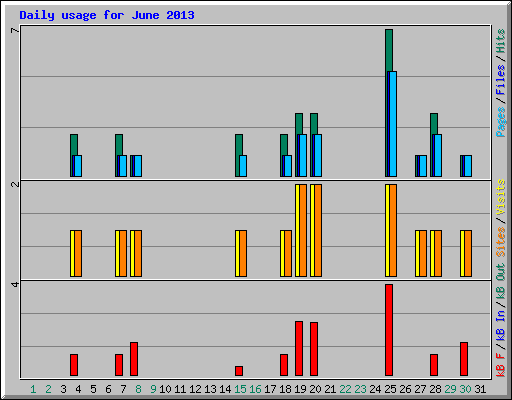Click green day label '29' on the x-axis

click(450, 389)
